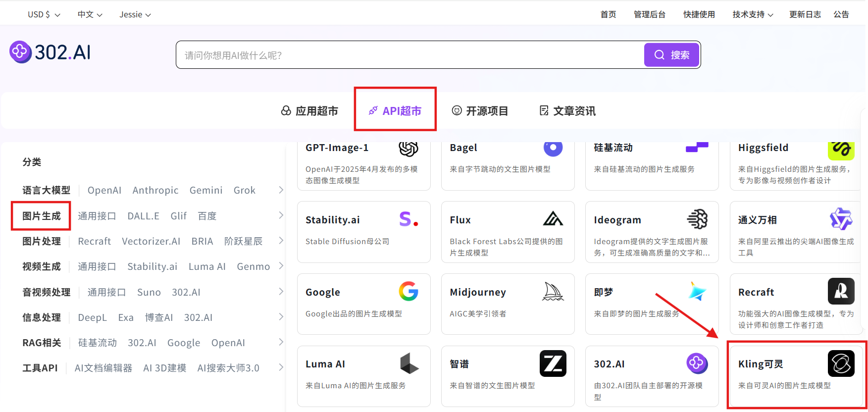Click the Flux triangle logo
This screenshot has width=868, height=412.
point(553,218)
